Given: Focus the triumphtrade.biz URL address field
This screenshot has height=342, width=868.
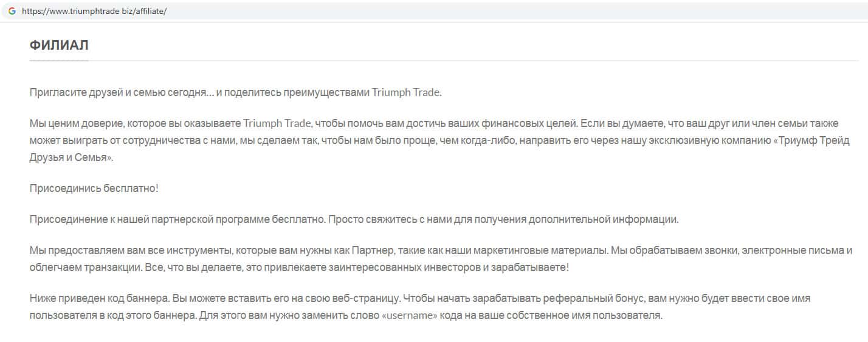Looking at the screenshot, I should (x=94, y=11).
